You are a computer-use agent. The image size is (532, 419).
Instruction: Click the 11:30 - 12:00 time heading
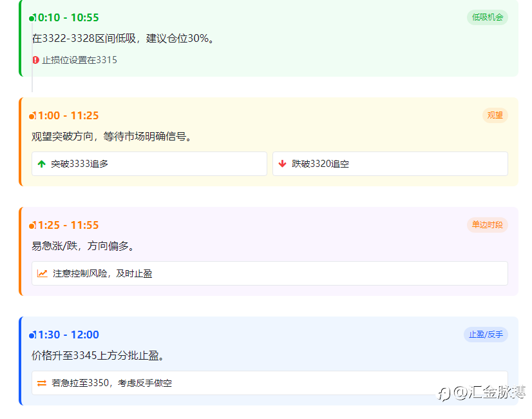pyautogui.click(x=66, y=335)
